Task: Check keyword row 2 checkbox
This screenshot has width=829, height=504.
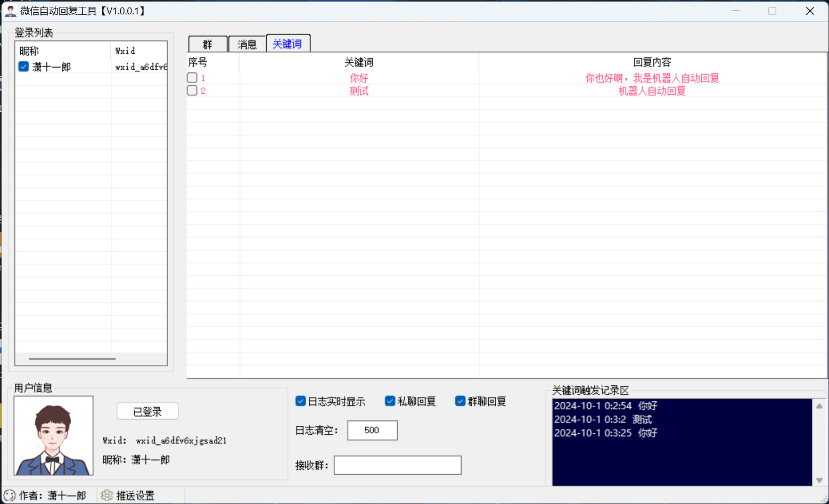Action: (192, 90)
